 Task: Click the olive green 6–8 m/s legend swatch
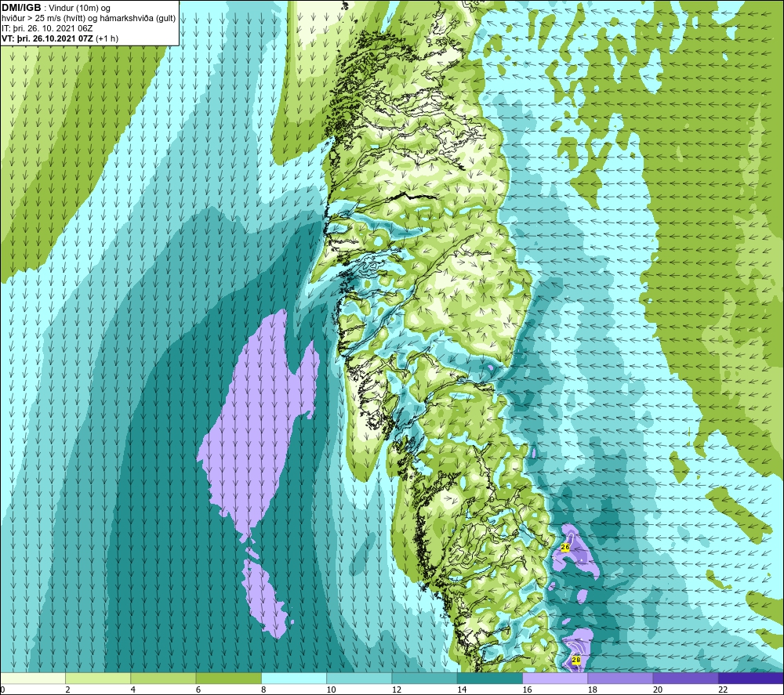228,678
